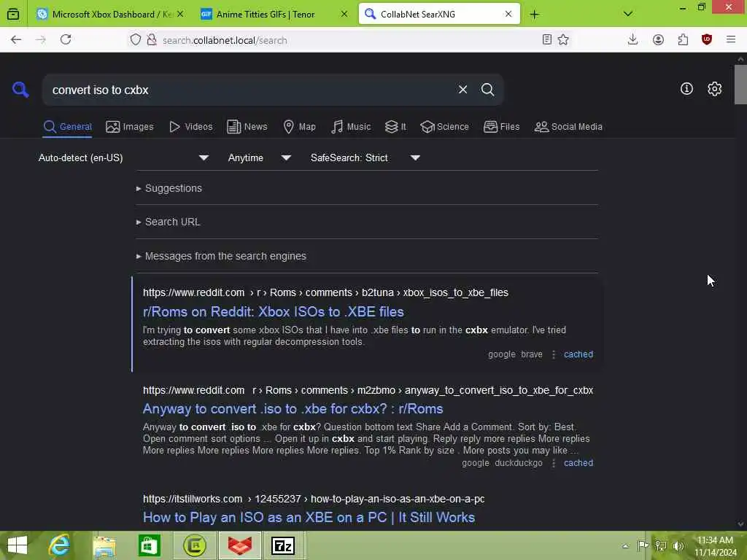The image size is (747, 560).
Task: Select the Music search category
Action: click(351, 127)
